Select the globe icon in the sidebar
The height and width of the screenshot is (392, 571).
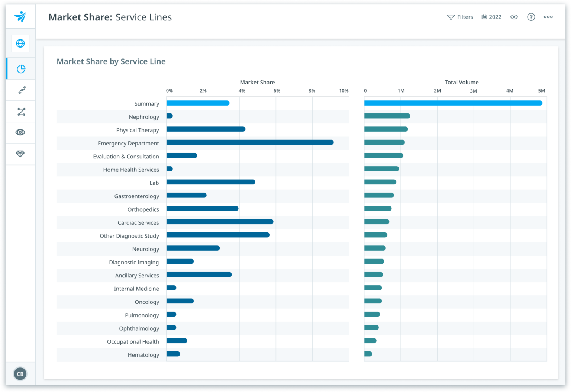pyautogui.click(x=20, y=44)
